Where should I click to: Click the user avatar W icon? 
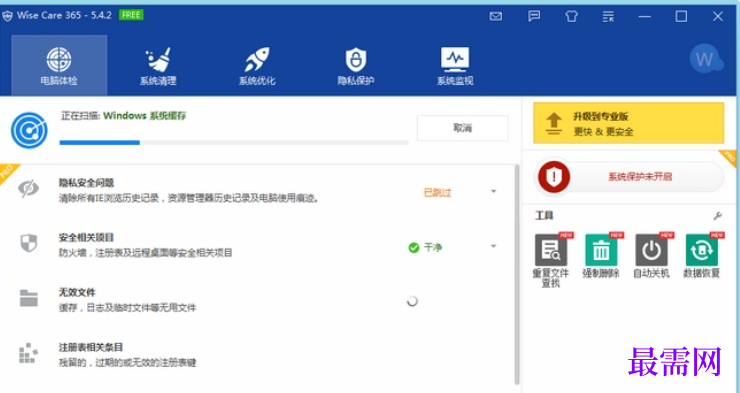pyautogui.click(x=706, y=59)
